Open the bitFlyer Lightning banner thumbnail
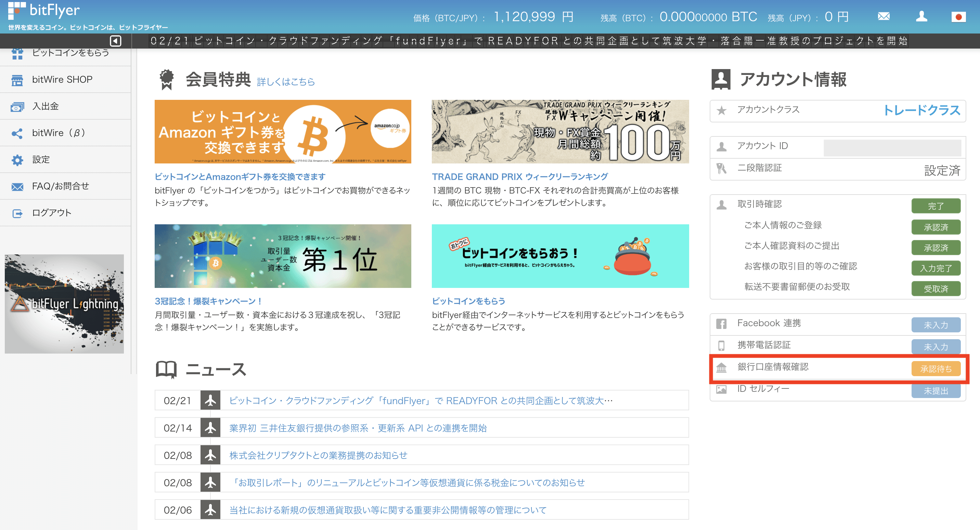 coord(64,303)
